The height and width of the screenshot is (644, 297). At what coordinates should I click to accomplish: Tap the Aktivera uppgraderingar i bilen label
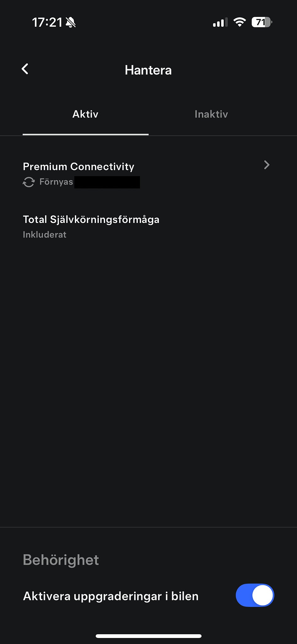(111, 596)
